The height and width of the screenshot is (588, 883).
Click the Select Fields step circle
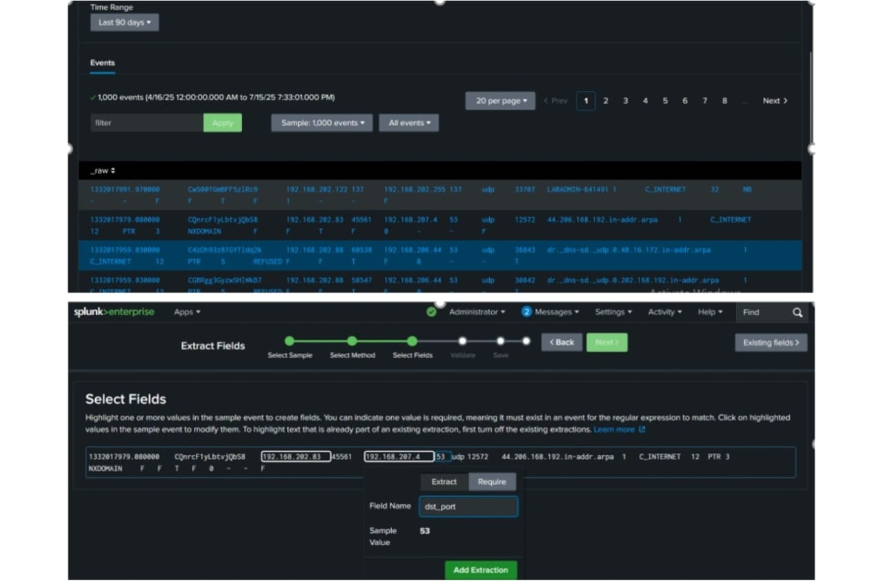tap(412, 341)
